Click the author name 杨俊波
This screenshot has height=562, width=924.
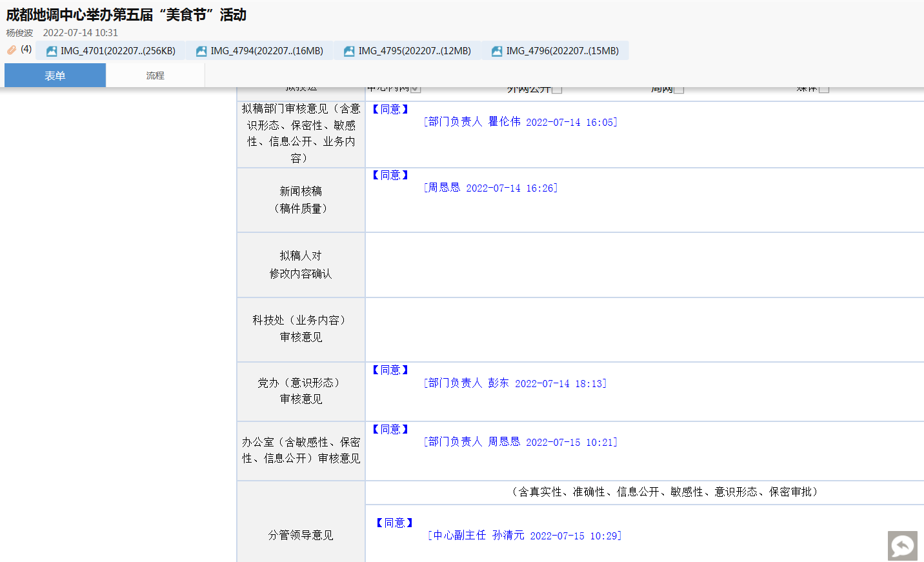(x=19, y=33)
